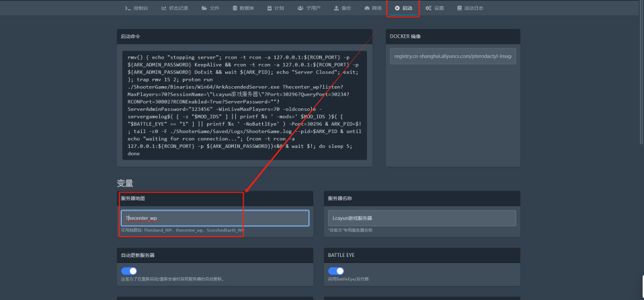The image size is (644, 300).
Task: Click the BATTLE EYE label
Action: (x=341, y=255)
